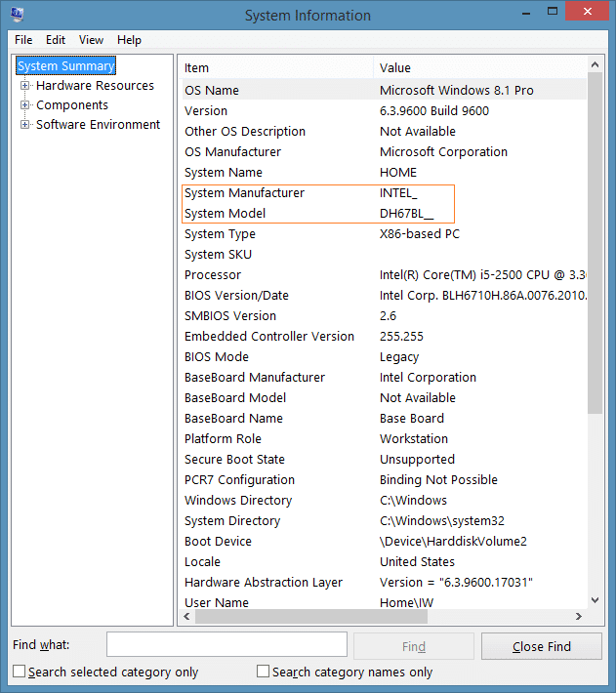
Task: Select the System Name row
Action: coord(384,173)
